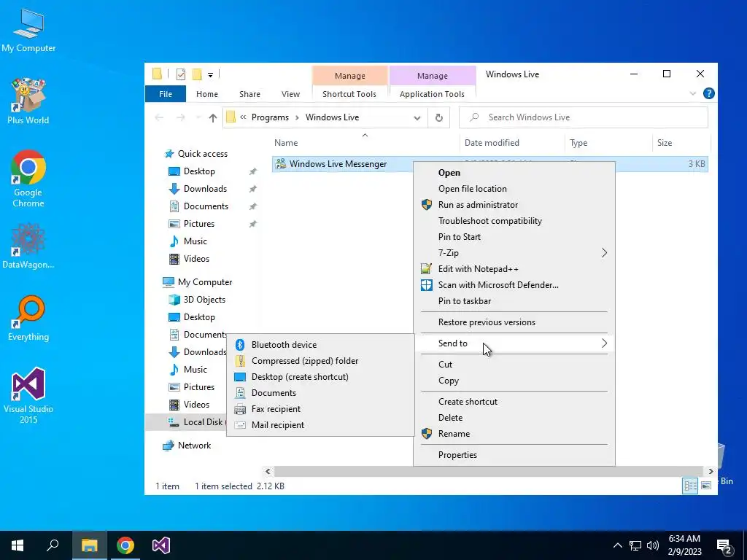Open Plus World desktop shortcut
This screenshot has height=560, width=747.
tap(28, 101)
